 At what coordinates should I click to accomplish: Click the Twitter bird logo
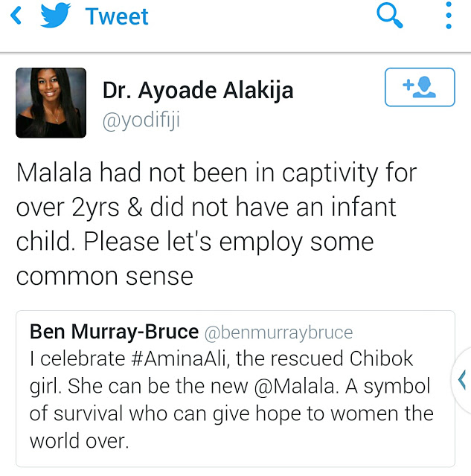click(x=56, y=15)
